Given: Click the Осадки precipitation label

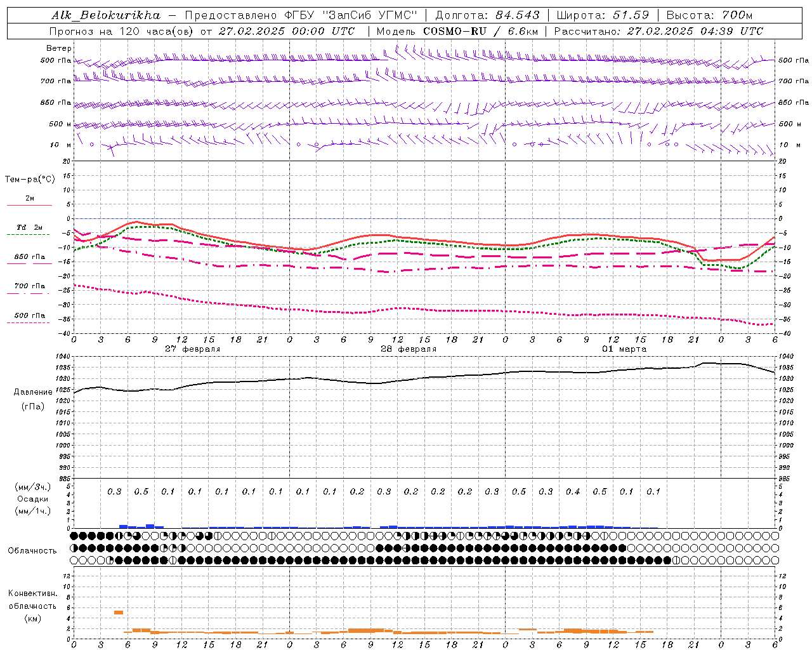Looking at the screenshot, I should tap(33, 499).
